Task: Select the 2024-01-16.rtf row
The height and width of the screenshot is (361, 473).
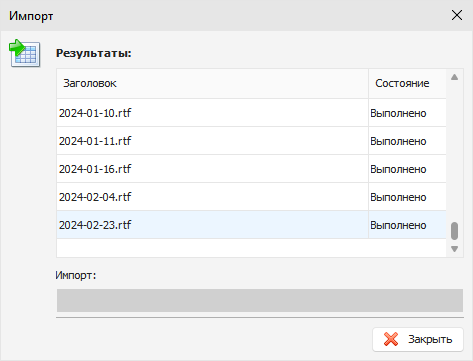Action: pyautogui.click(x=251, y=169)
